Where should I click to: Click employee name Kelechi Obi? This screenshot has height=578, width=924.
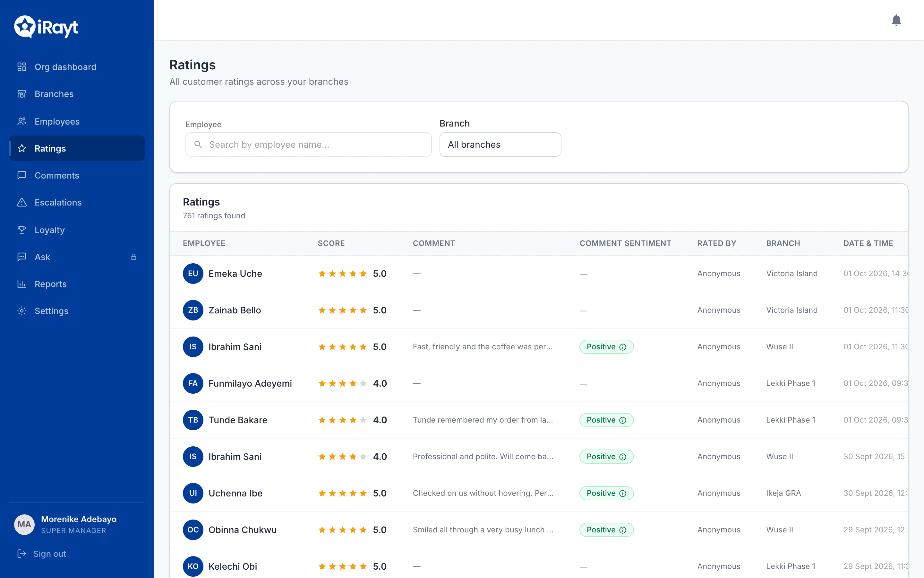point(233,566)
